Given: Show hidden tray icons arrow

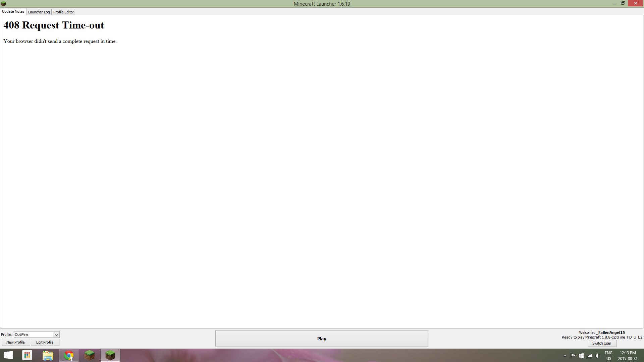Looking at the screenshot, I should click(x=565, y=356).
